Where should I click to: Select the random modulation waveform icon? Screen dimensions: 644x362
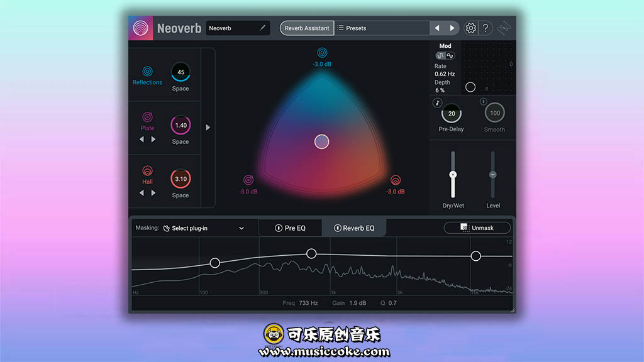[440, 55]
